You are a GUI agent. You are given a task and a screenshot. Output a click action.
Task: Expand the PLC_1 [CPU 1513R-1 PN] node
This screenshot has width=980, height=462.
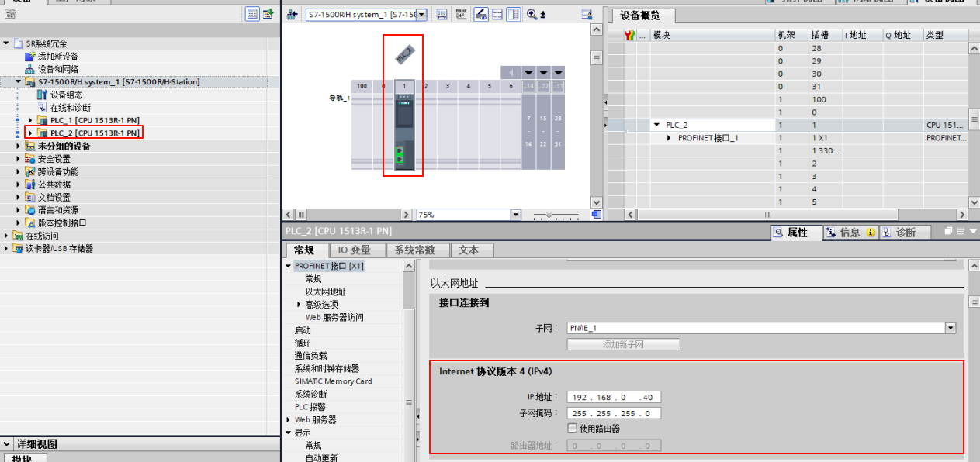pos(30,120)
